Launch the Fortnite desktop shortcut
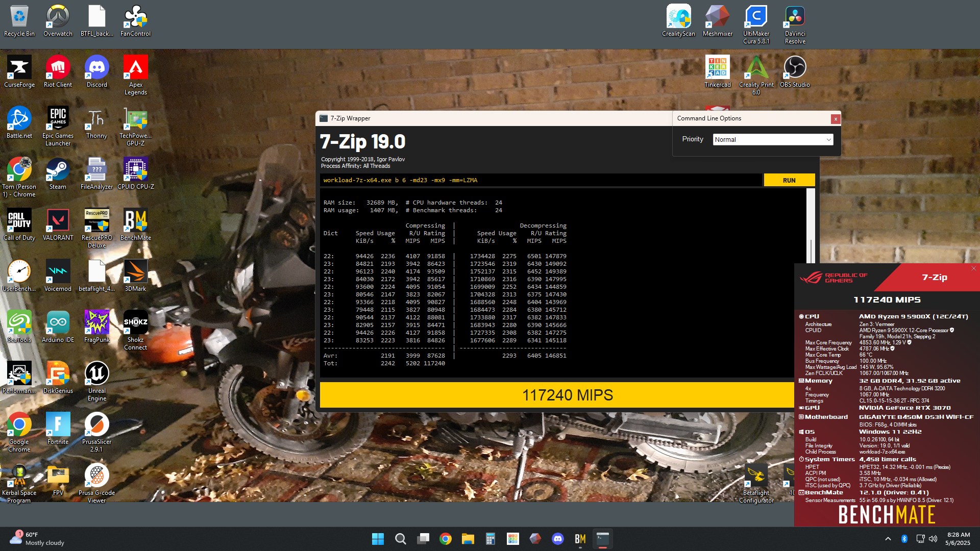Viewport: 980px width, 551px height. point(58,429)
